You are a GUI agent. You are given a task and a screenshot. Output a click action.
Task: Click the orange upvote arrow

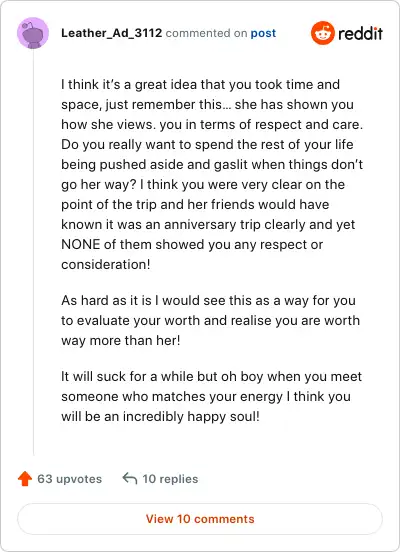(25, 479)
